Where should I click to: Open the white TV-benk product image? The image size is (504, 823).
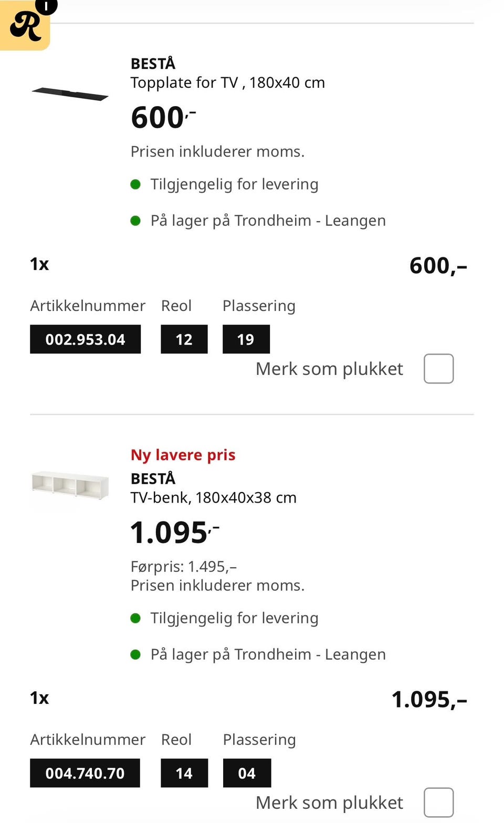pos(70,485)
